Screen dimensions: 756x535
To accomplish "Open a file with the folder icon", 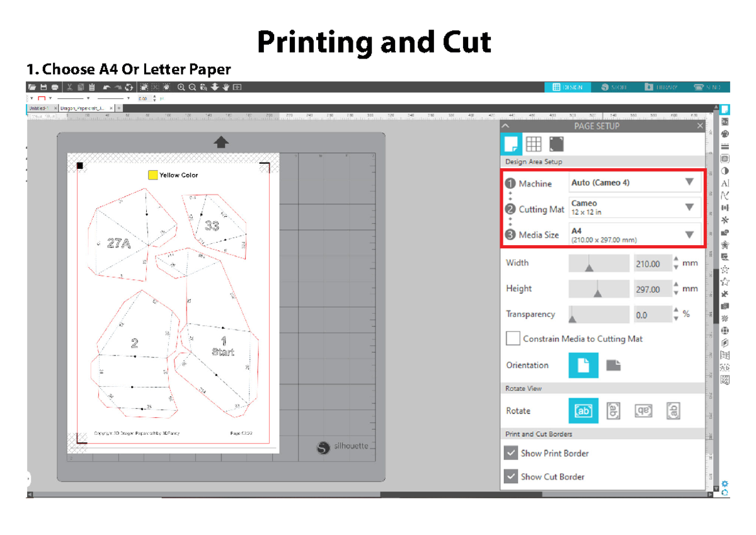I will click(x=32, y=87).
